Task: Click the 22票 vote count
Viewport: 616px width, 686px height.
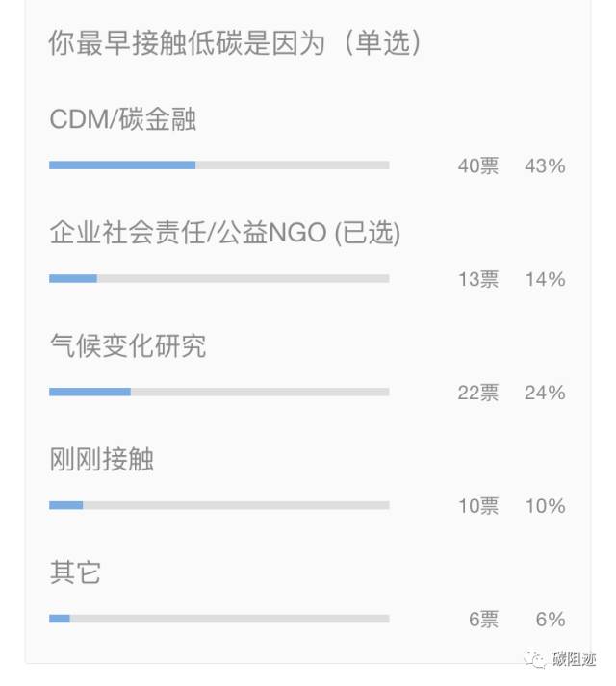Action: 477,393
